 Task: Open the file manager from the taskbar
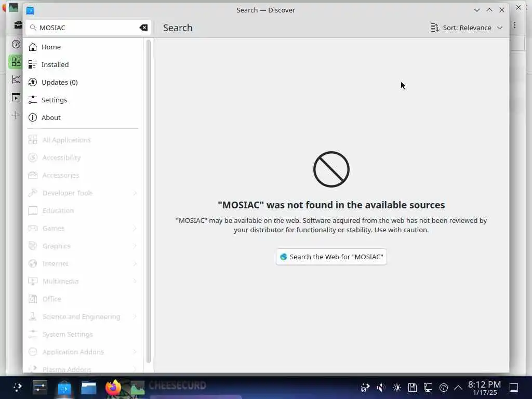[x=89, y=387]
